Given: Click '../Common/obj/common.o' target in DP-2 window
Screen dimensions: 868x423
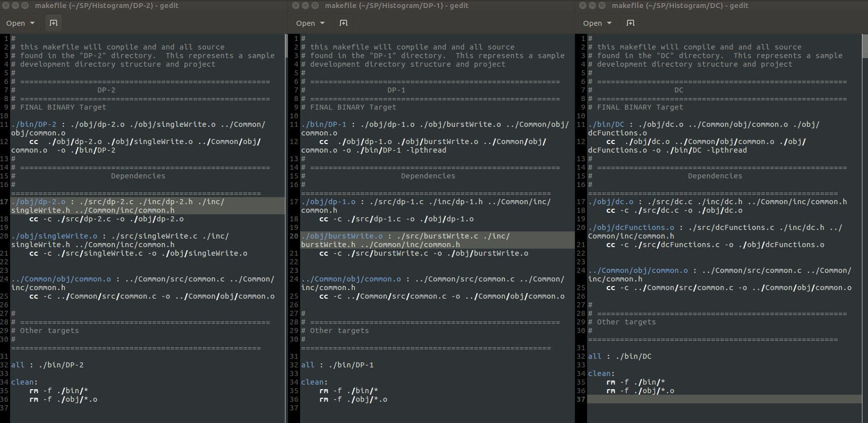Looking at the screenshot, I should click(61, 279).
